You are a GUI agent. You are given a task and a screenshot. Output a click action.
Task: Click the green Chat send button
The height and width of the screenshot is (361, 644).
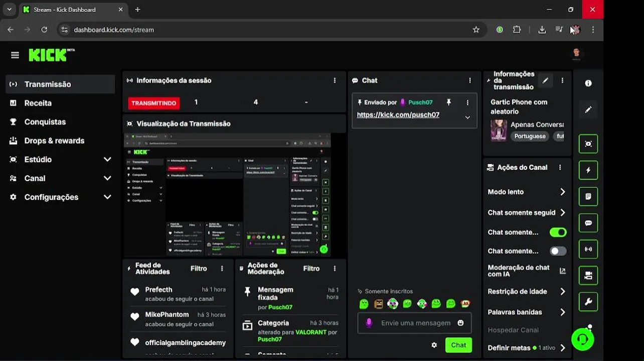pyautogui.click(x=458, y=345)
